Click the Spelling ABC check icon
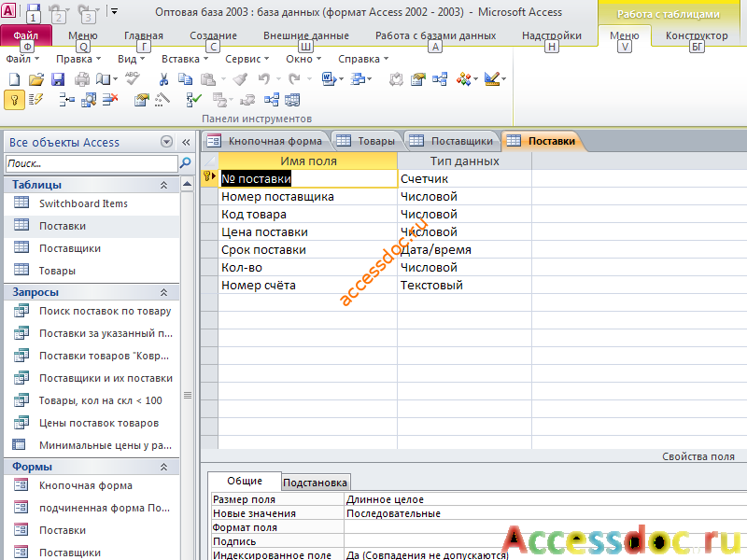This screenshot has width=747, height=560. (133, 78)
